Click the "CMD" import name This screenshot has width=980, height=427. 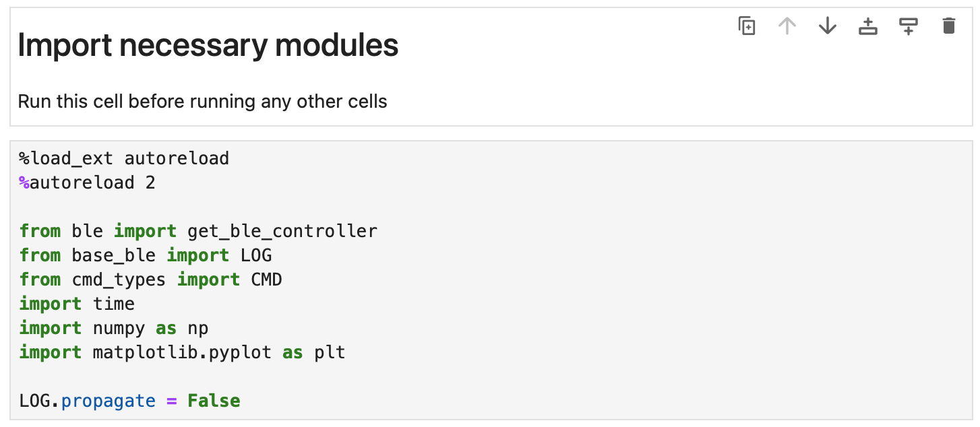[x=266, y=280]
